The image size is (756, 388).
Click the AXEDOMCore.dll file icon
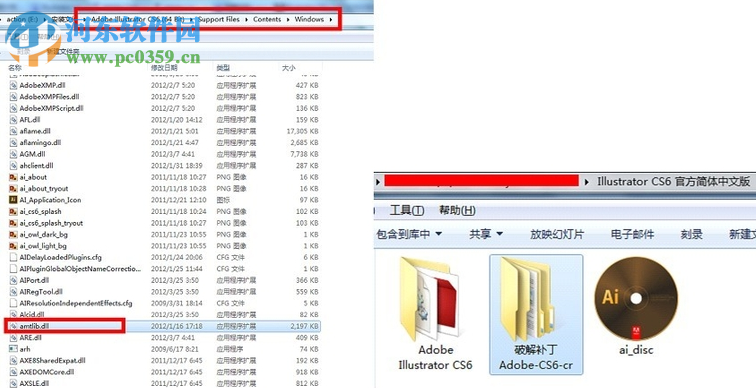point(13,372)
